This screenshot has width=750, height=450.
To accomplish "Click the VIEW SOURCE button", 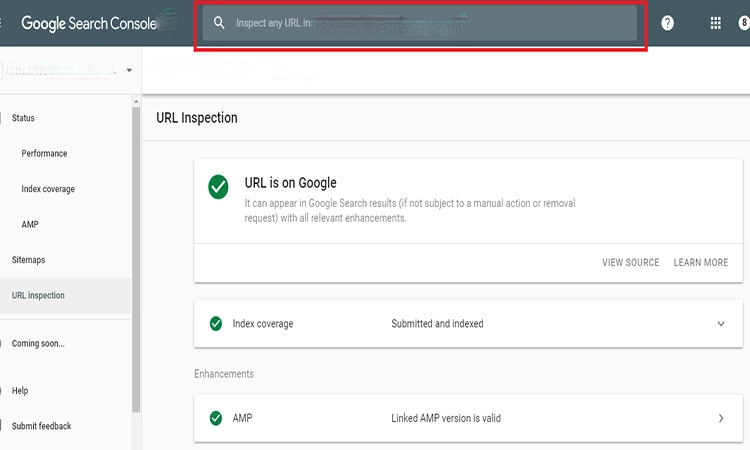I will [x=630, y=263].
